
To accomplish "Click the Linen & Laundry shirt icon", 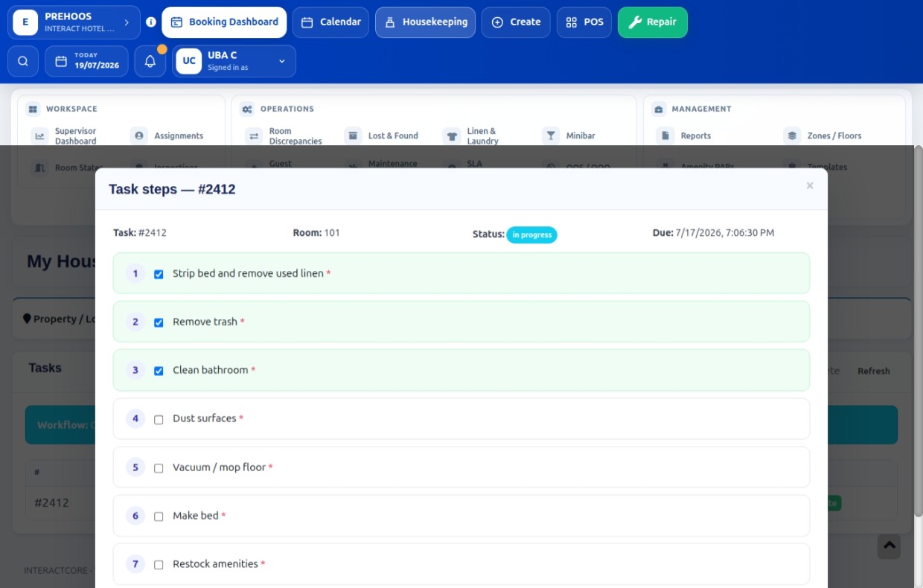I will coord(452,135).
